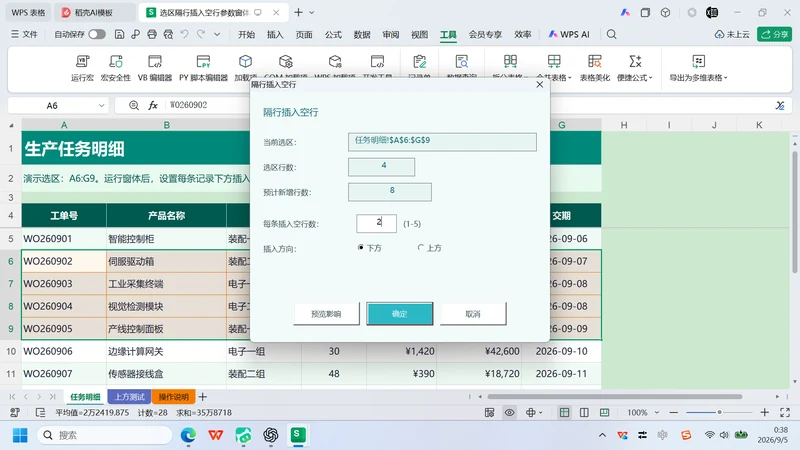Image resolution: width=800 pixels, height=450 pixels.
Task: Open quick access toolbar more dropdown
Action: pyautogui.click(x=217, y=34)
